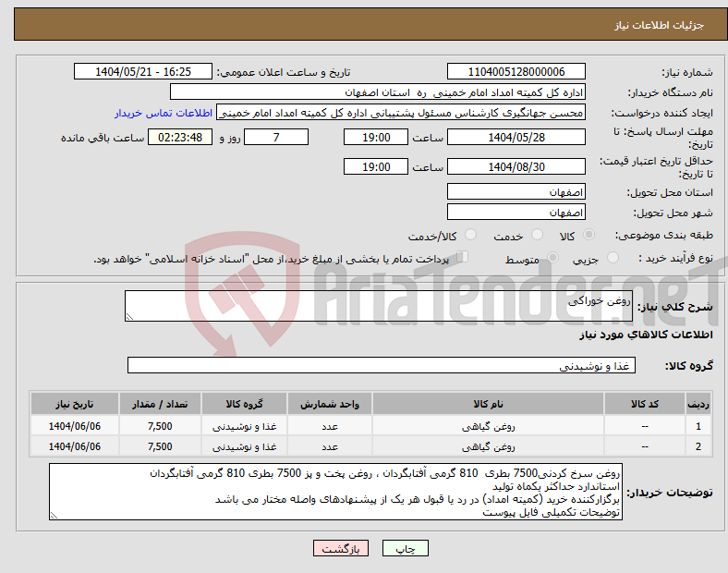Click the گروه کالا column header
728x573 pixels.
point(244,404)
